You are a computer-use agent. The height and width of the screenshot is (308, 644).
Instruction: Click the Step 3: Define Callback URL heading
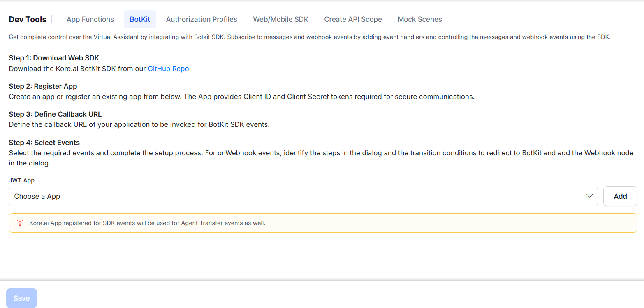(55, 114)
